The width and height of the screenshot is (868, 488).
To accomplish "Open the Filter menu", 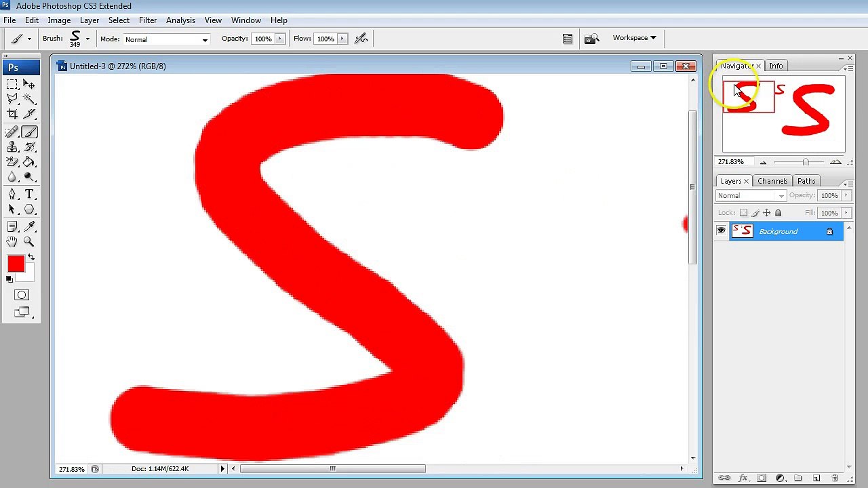I will pos(148,20).
